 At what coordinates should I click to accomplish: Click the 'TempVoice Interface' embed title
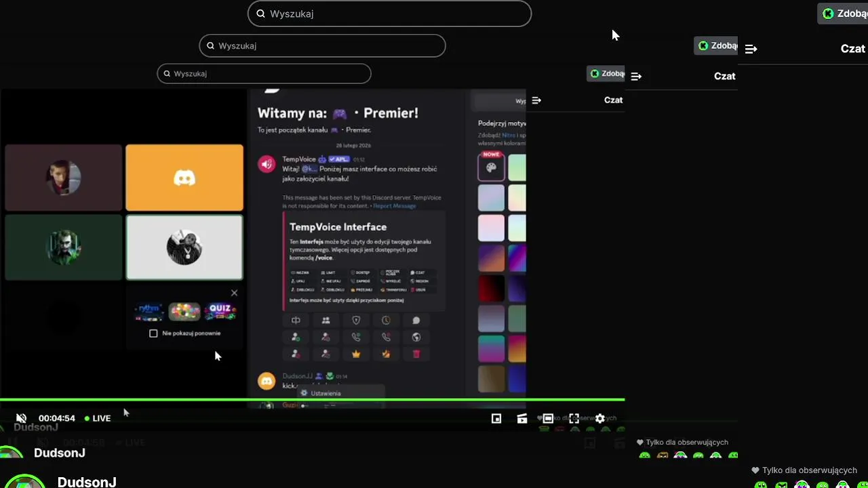(338, 227)
